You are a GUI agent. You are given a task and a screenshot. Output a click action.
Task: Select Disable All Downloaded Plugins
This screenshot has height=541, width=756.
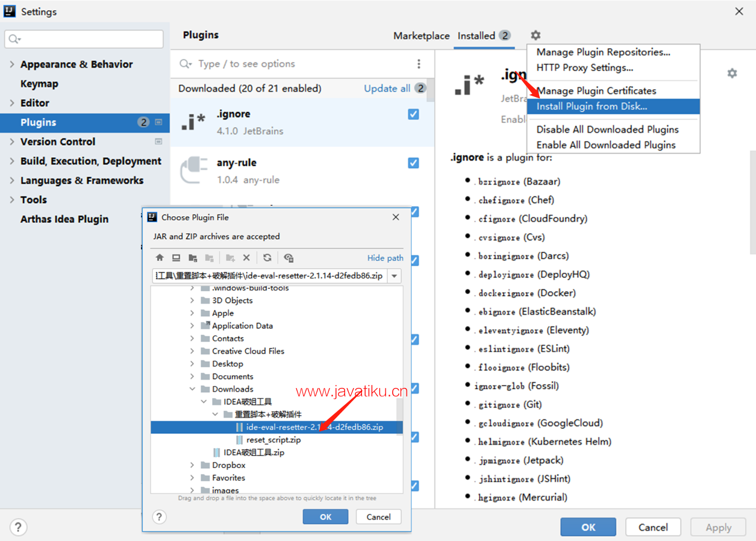click(613, 129)
